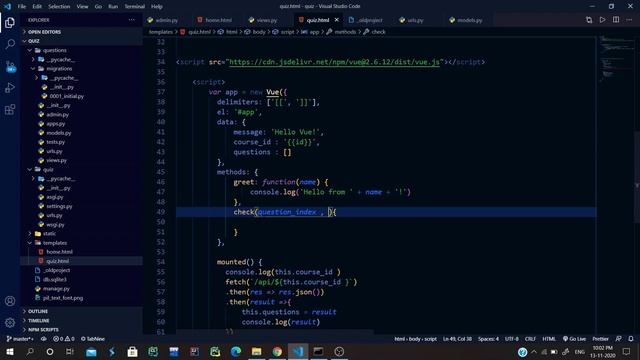Open 0001_initial.py in the explorer
The width and height of the screenshot is (640, 360).
(x=67, y=96)
